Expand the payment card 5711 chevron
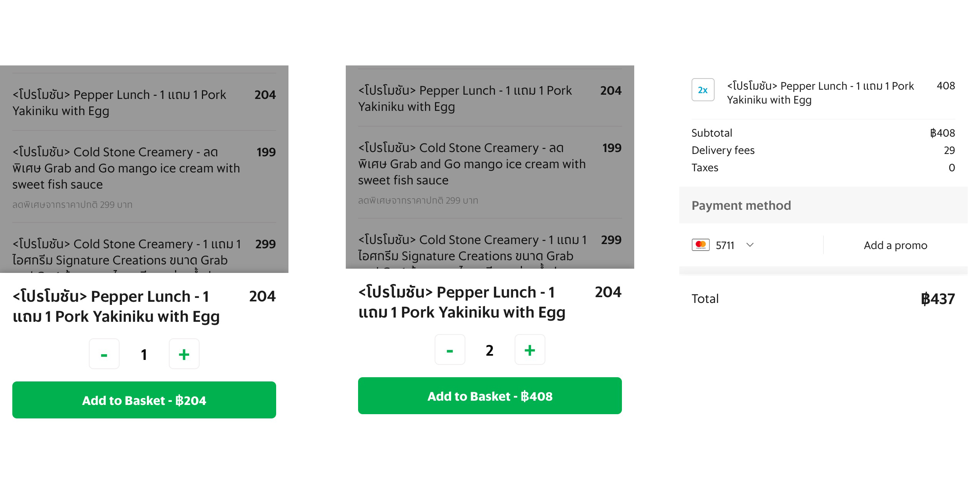This screenshot has height=490, width=980. coord(750,245)
